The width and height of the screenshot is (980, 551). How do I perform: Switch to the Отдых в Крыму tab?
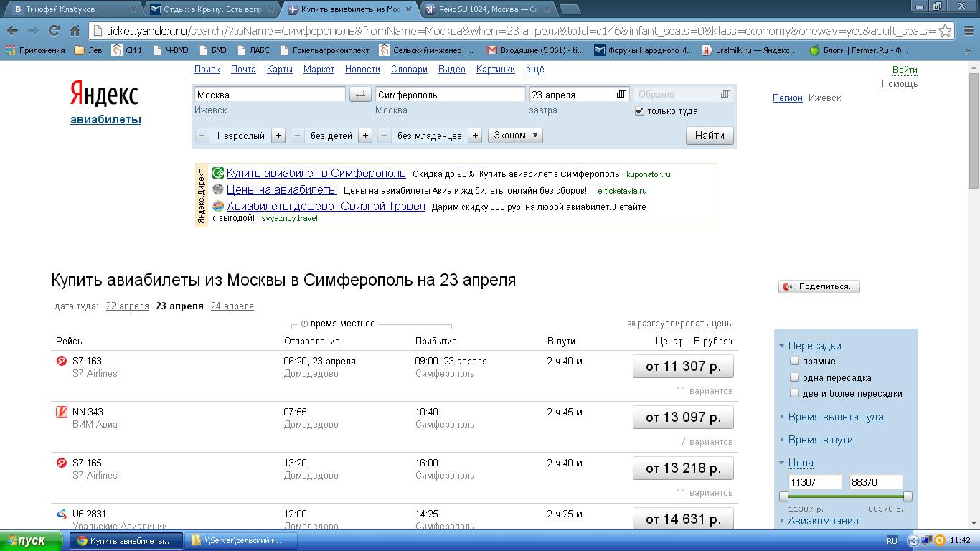[x=211, y=9]
